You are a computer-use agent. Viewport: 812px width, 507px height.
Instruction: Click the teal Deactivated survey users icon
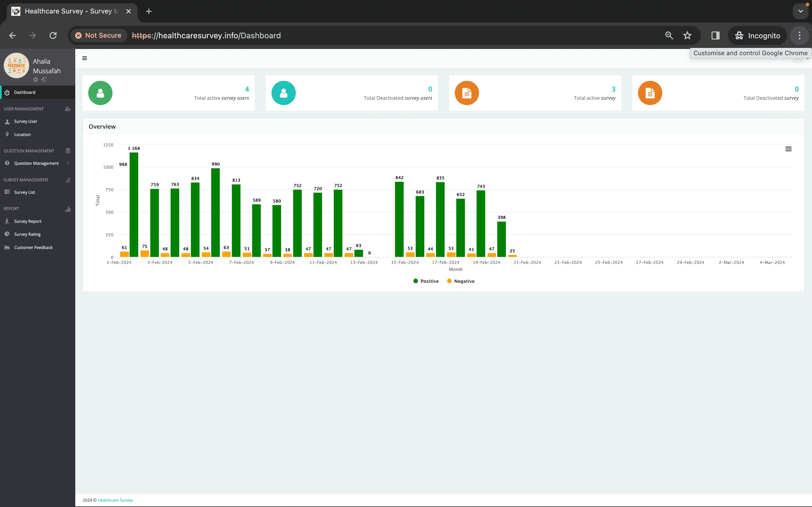pyautogui.click(x=283, y=93)
